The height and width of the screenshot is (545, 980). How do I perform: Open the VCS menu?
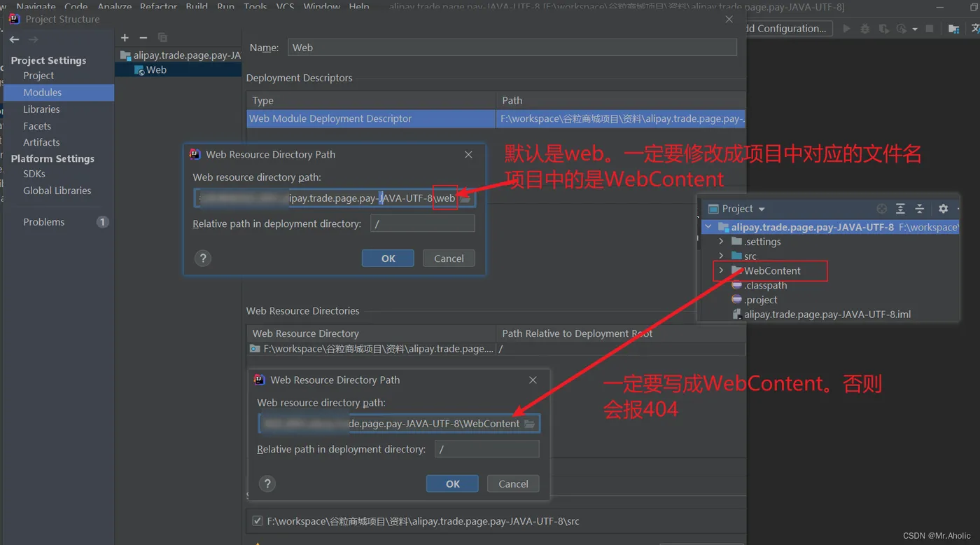286,6
